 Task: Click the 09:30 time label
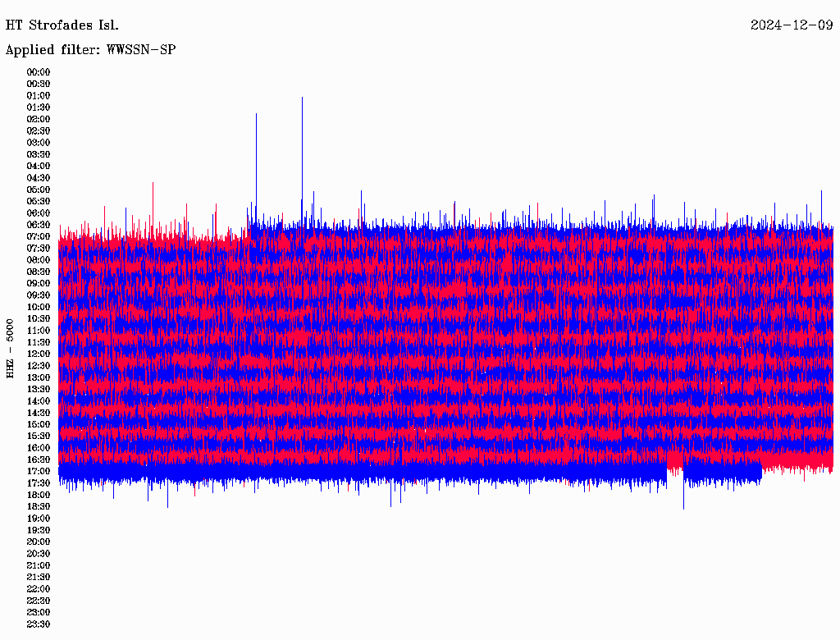pos(39,295)
